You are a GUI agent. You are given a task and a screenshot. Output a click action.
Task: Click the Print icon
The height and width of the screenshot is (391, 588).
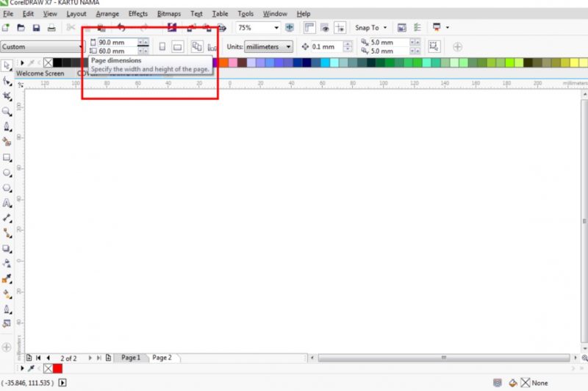[51, 28]
